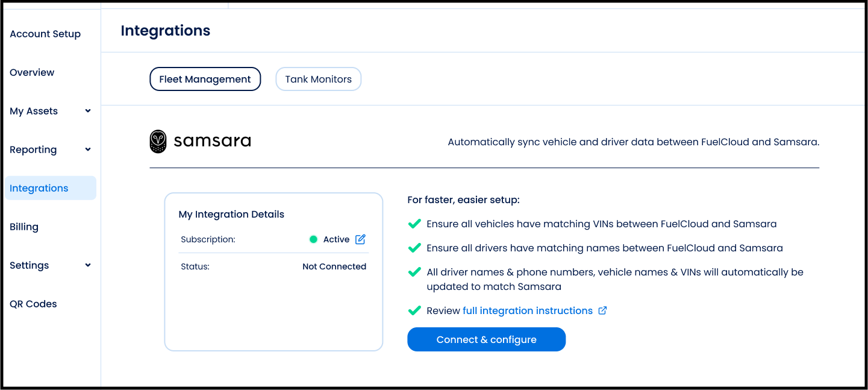This screenshot has height=390, width=868.
Task: Click the green checkmark beside matching VINs
Action: pos(414,224)
